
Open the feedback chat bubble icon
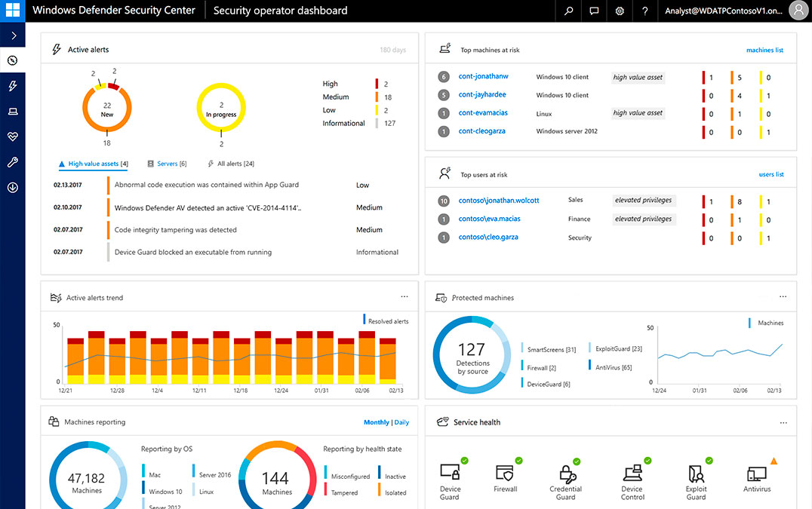[x=594, y=11]
